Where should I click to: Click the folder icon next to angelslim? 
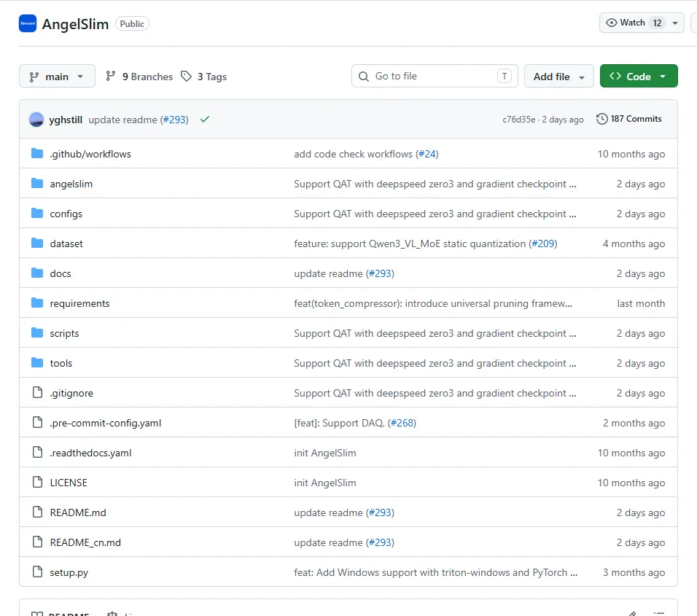(x=37, y=183)
